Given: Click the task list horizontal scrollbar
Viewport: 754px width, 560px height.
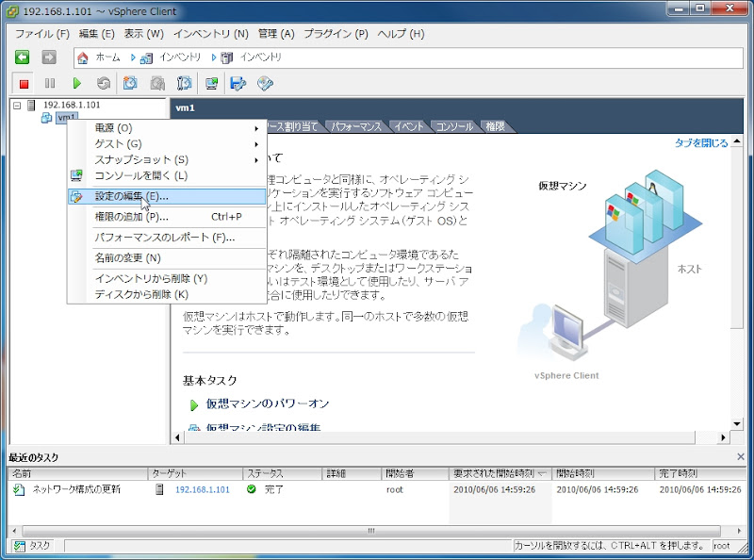Looking at the screenshot, I should [x=371, y=531].
